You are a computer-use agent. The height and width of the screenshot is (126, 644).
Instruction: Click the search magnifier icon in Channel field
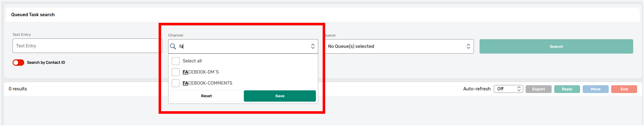pyautogui.click(x=173, y=46)
